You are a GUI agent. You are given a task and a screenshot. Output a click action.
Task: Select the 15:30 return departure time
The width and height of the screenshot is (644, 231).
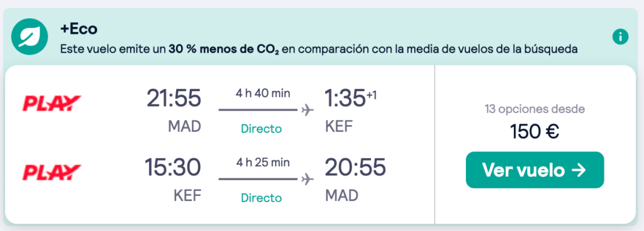point(173,168)
